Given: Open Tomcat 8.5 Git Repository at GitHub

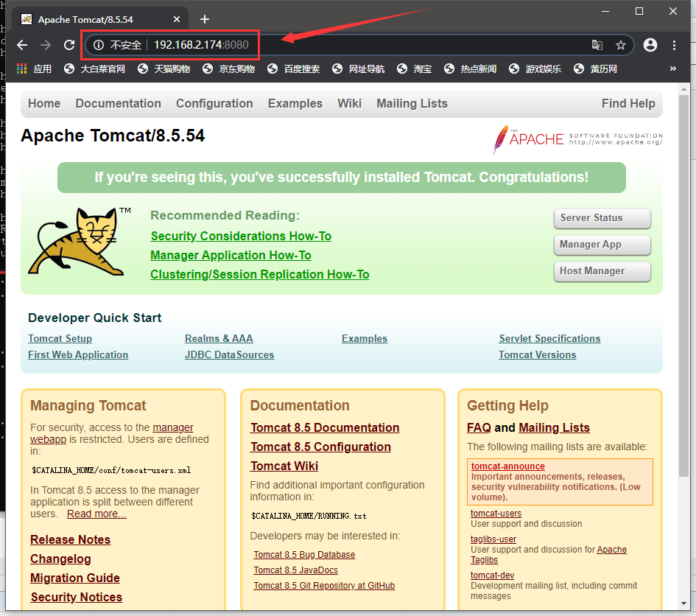Looking at the screenshot, I should click(324, 586).
